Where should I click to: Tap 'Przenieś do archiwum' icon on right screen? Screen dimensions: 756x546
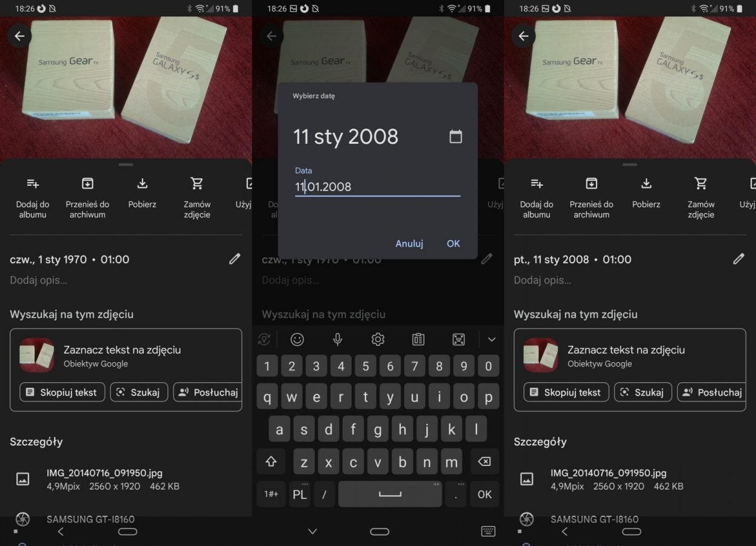[591, 183]
